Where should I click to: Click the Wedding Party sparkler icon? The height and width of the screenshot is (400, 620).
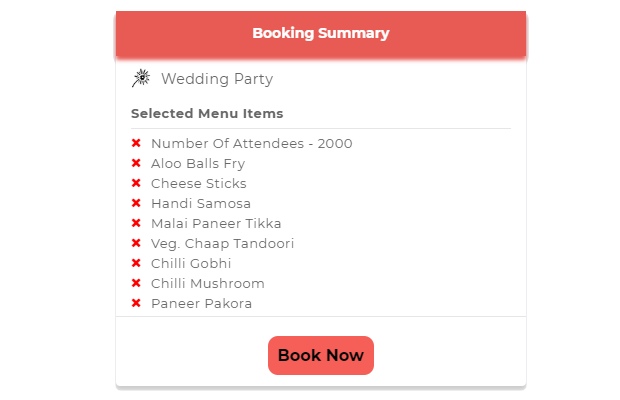(141, 78)
